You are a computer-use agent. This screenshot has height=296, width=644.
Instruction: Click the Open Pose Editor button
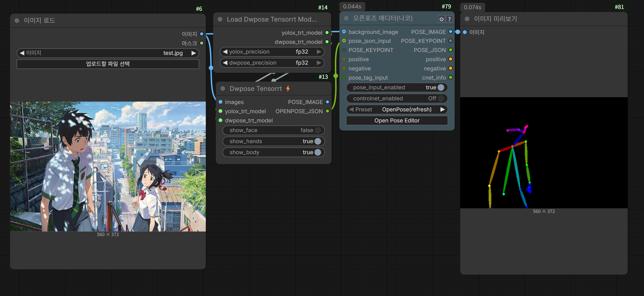[397, 121]
